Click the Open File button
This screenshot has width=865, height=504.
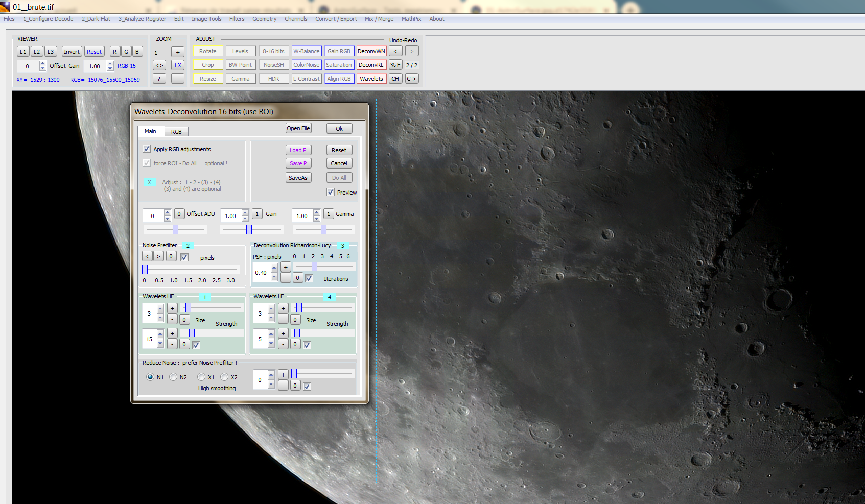pyautogui.click(x=298, y=128)
